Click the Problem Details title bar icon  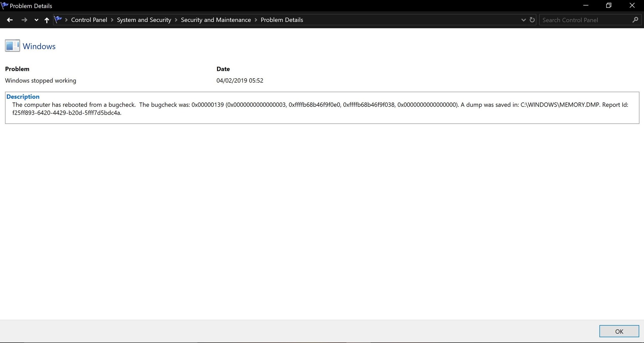[x=5, y=5]
